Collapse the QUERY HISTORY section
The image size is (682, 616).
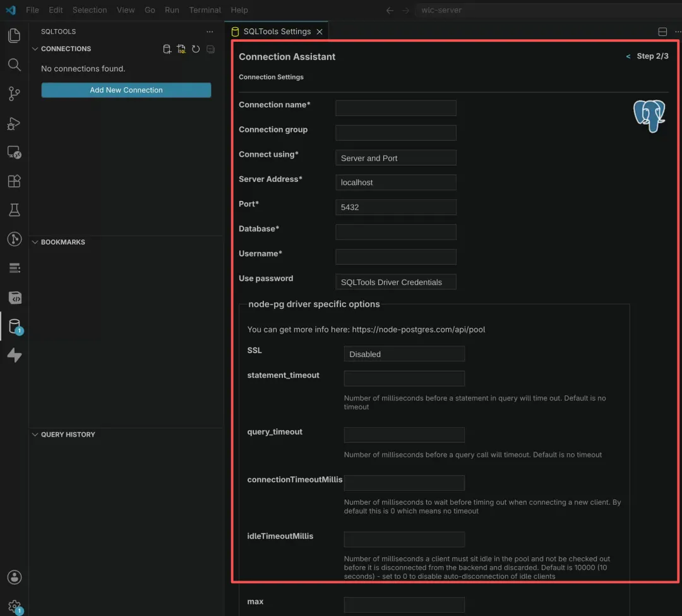coord(35,435)
